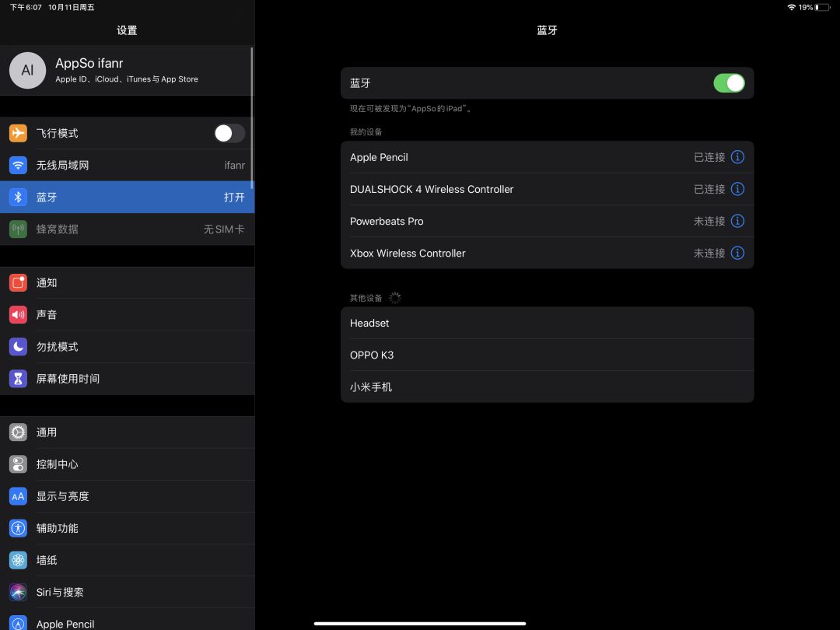
Task: Tap the airplane mode icon
Action: [x=18, y=133]
